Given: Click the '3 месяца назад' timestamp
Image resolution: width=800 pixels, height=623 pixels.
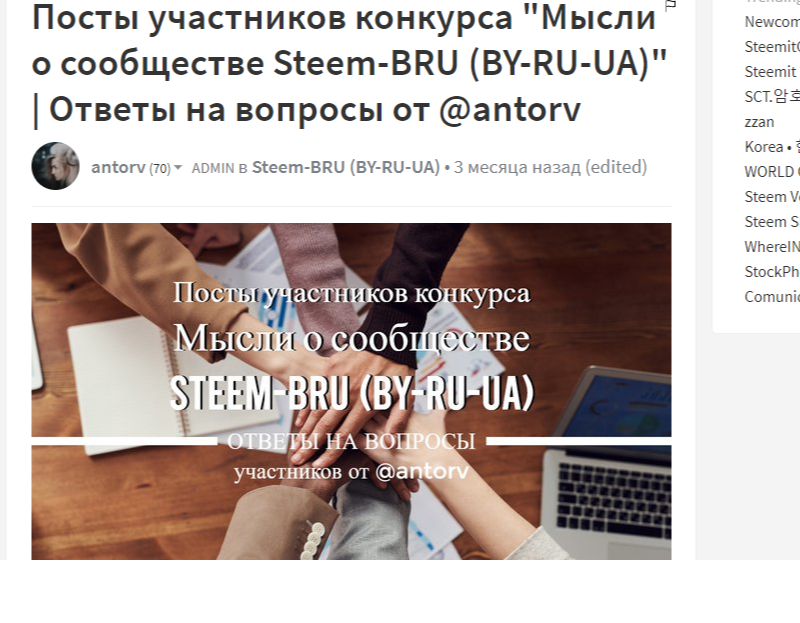Looking at the screenshot, I should pos(517,167).
